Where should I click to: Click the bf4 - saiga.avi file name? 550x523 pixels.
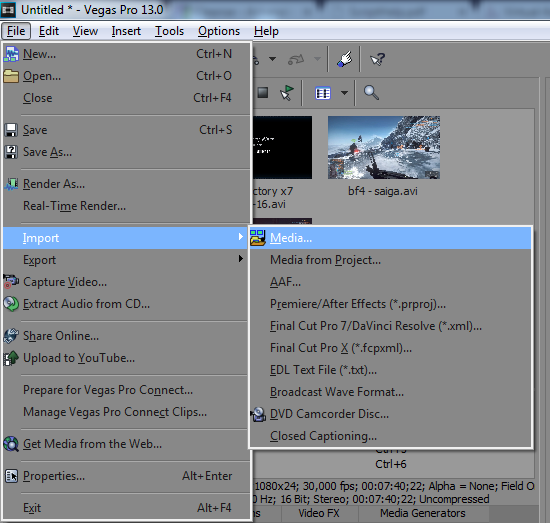383,191
